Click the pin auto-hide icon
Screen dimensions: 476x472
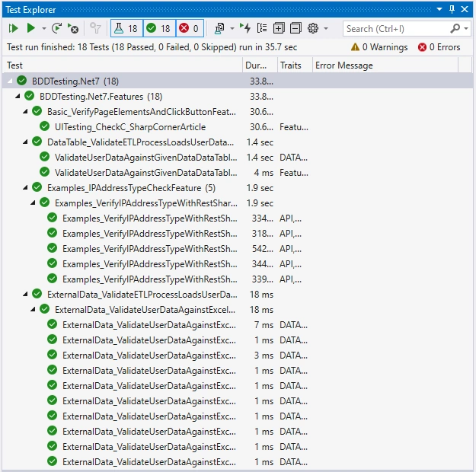click(x=452, y=9)
